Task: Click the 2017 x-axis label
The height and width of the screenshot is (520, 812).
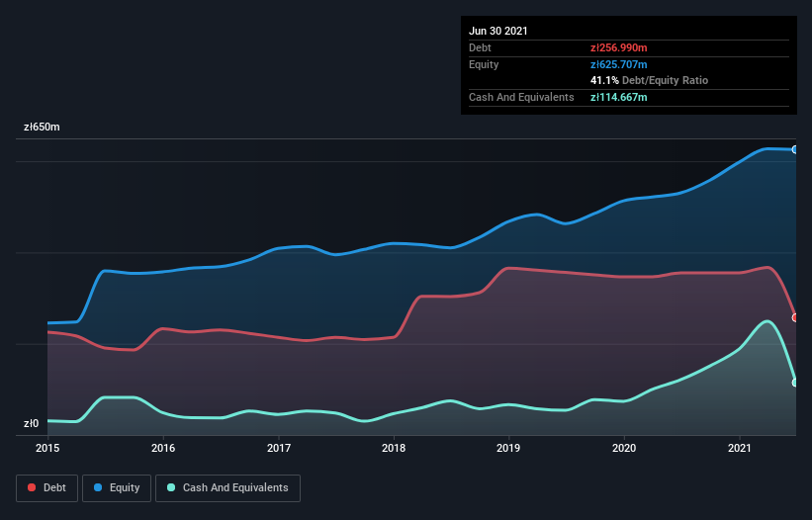Action: coord(279,448)
